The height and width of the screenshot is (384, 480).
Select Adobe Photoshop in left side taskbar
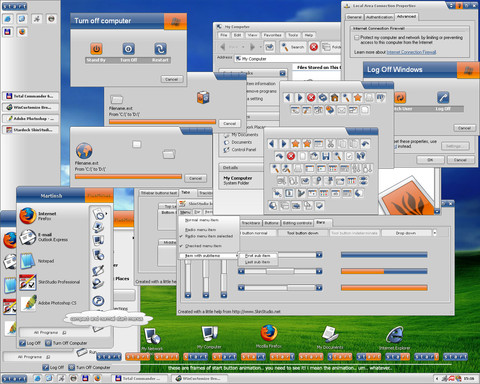click(x=30, y=118)
